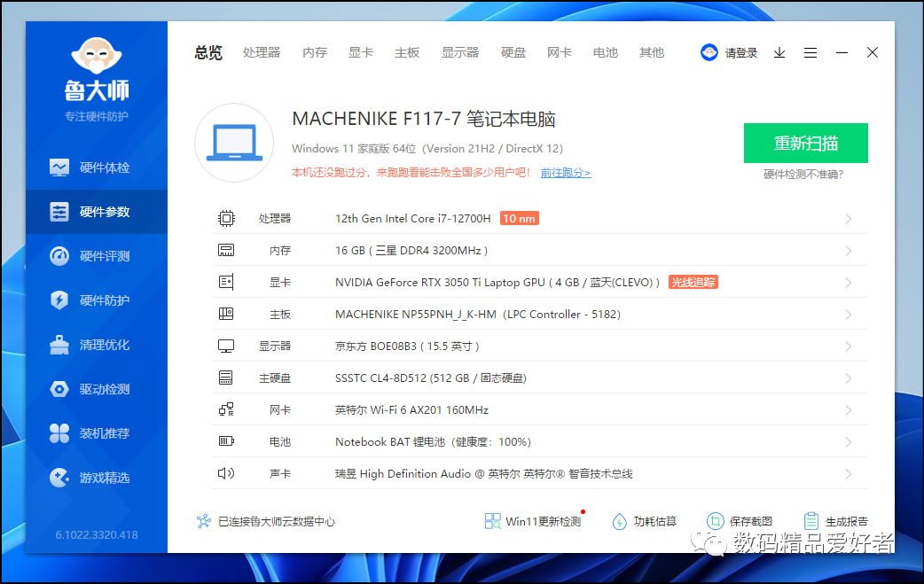Expand the 电池 Notebook BAT row chevron
The width and height of the screenshot is (924, 584).
pos(849,441)
